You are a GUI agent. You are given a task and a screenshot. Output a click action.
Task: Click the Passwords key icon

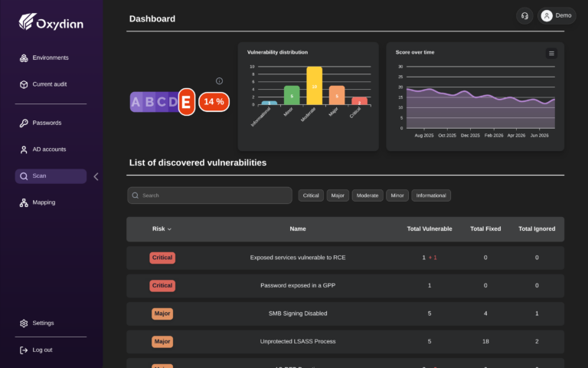coord(24,123)
